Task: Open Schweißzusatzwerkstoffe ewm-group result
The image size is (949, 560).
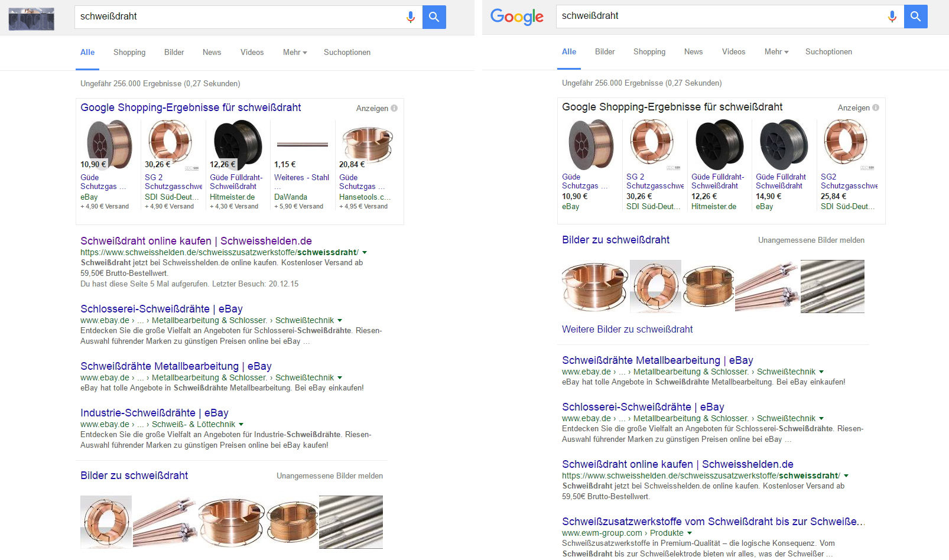Action: 713,522
